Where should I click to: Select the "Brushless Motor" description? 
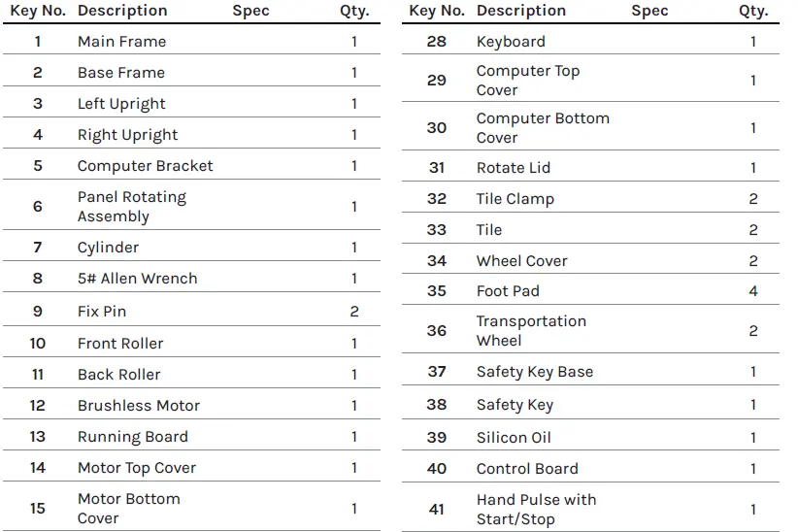(x=139, y=406)
